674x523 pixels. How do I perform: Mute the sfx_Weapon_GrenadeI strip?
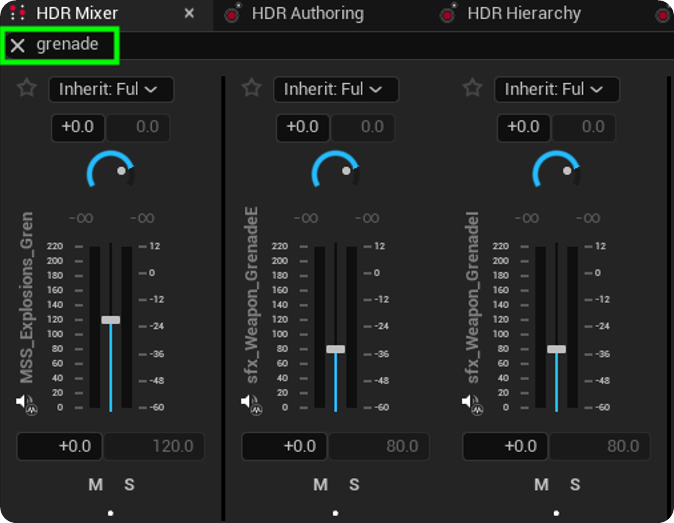(542, 485)
